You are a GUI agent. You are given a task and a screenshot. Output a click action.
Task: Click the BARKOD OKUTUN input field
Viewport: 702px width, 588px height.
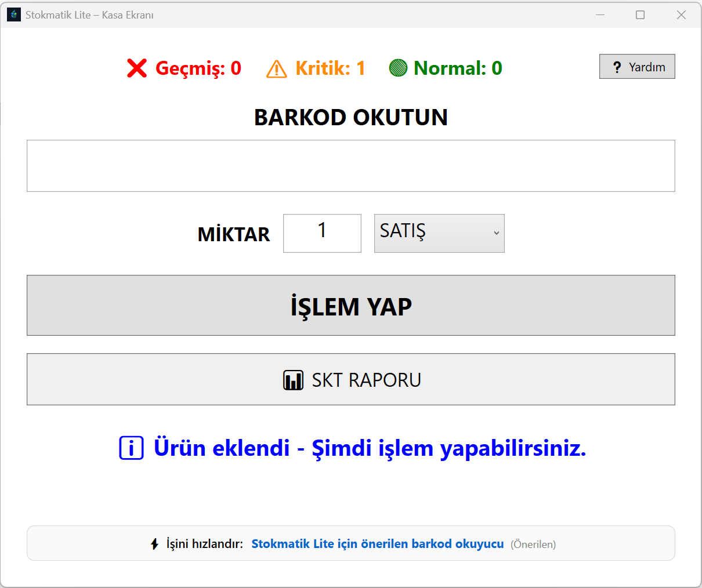[351, 165]
